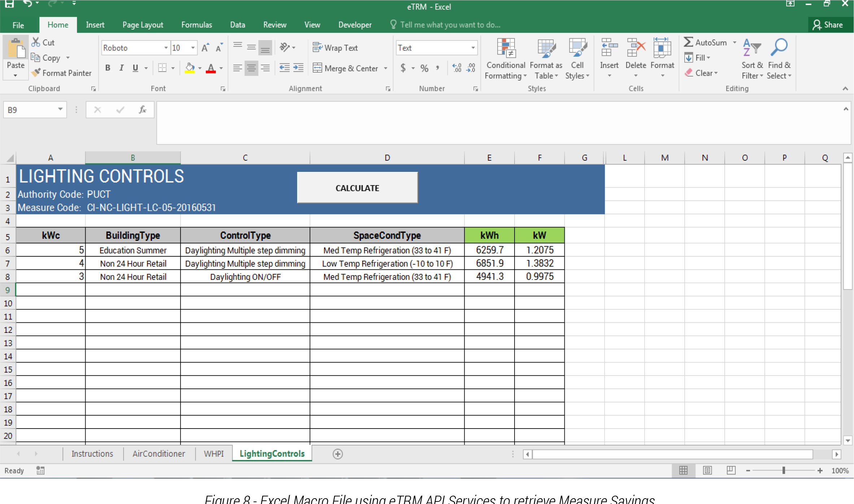Toggle Bold formatting

[108, 68]
